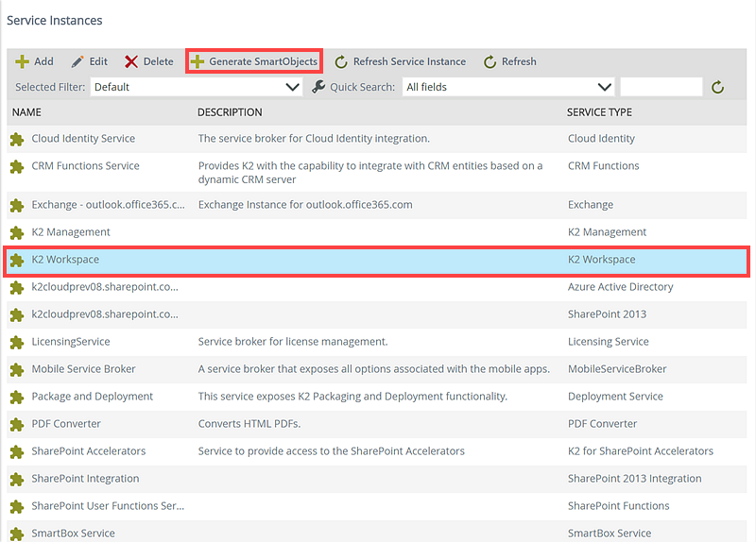Click the Edit pencil icon
This screenshot has height=542, width=756.
tap(77, 61)
